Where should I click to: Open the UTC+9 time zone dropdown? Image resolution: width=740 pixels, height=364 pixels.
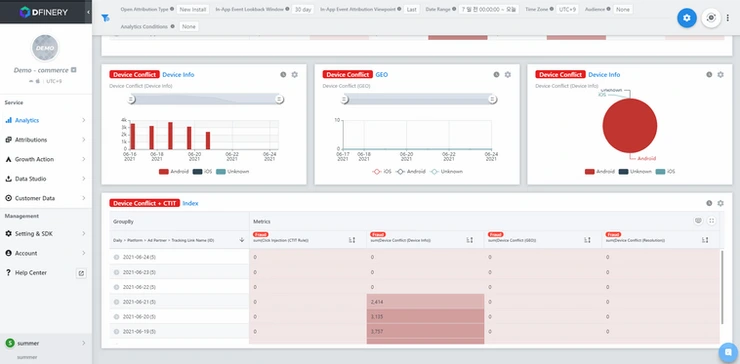pyautogui.click(x=566, y=9)
